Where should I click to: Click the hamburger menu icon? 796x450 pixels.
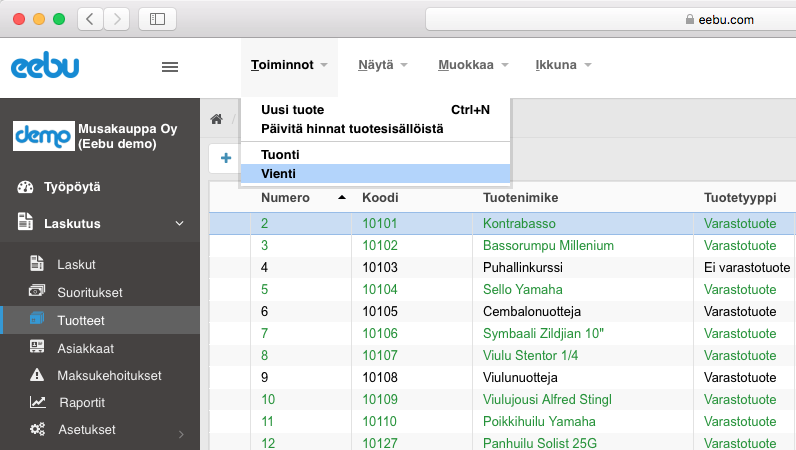coord(170,67)
